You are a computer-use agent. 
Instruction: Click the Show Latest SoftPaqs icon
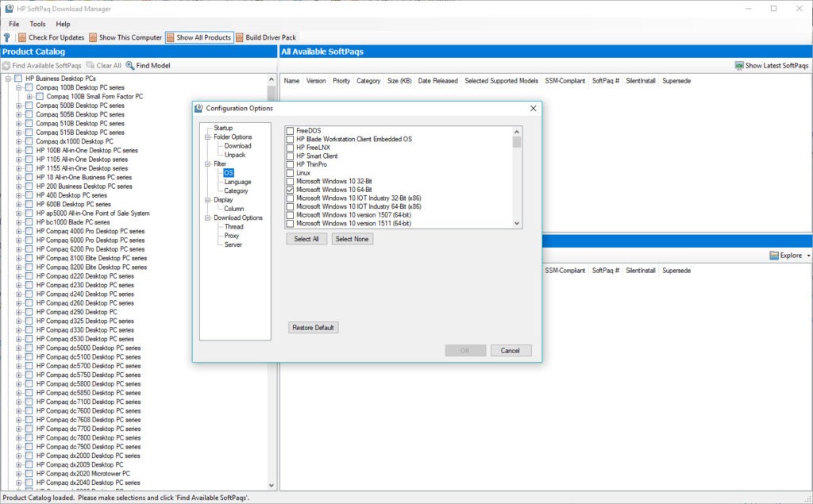click(739, 65)
